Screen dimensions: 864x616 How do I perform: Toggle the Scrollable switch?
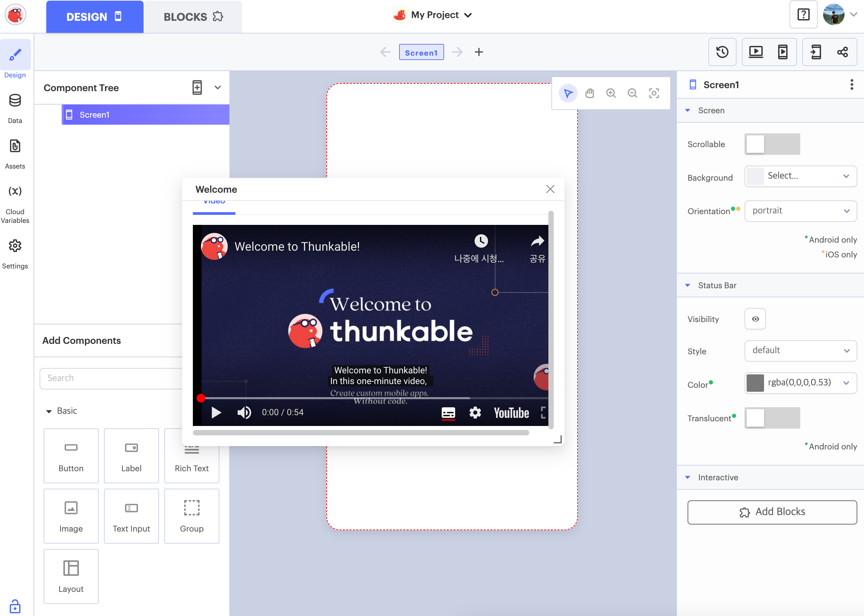pyautogui.click(x=772, y=144)
